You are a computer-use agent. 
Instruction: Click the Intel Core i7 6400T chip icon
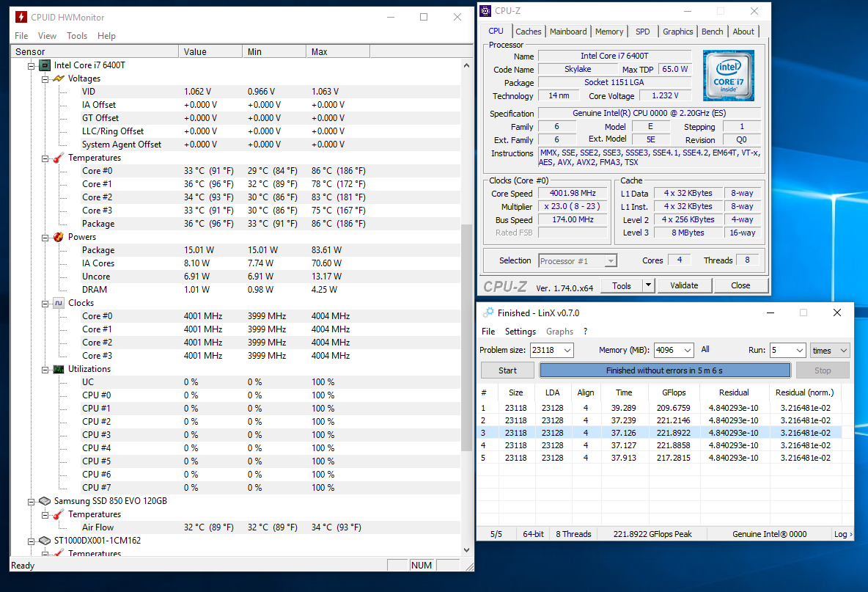45,65
